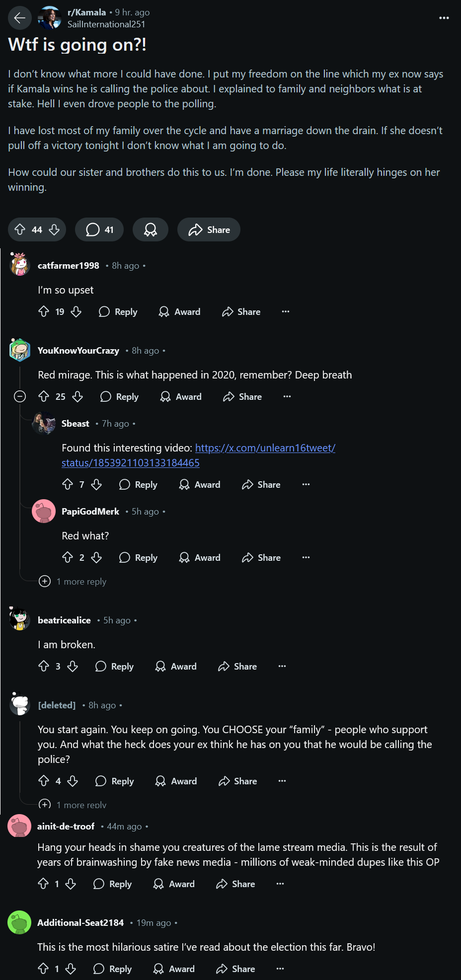Click the r/Kamala community avatar
This screenshot has width=461, height=980.
tap(50, 18)
